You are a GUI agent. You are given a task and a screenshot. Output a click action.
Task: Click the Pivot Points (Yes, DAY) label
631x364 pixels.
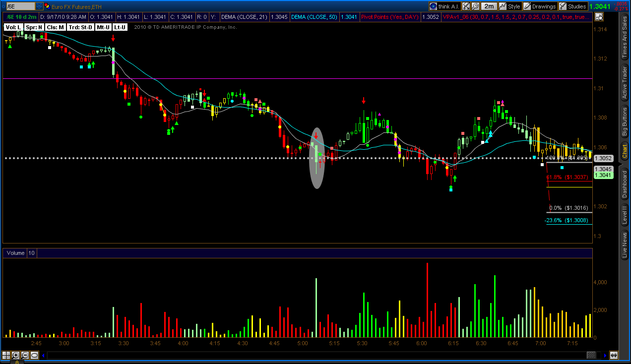[390, 17]
